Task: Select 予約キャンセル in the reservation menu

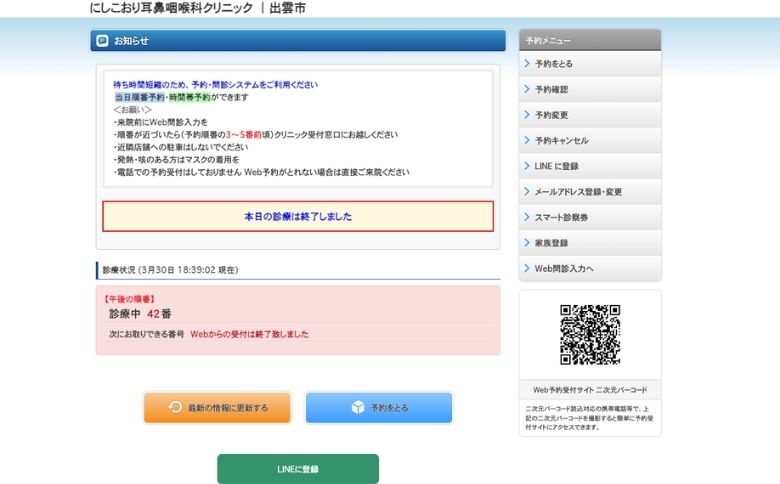Action: point(590,141)
